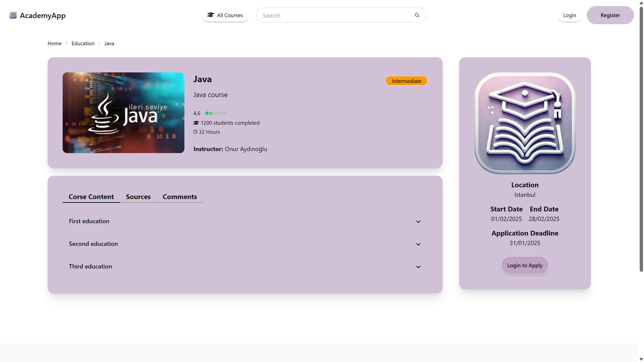Image resolution: width=644 pixels, height=362 pixels.
Task: Click the scrollbar up arrow
Action: (641, 3)
